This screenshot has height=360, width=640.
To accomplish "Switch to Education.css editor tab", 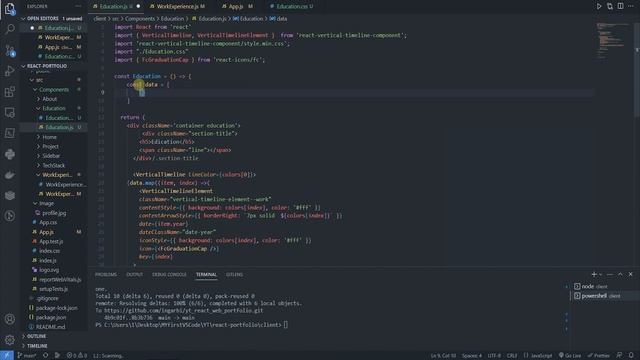I will point(291,6).
